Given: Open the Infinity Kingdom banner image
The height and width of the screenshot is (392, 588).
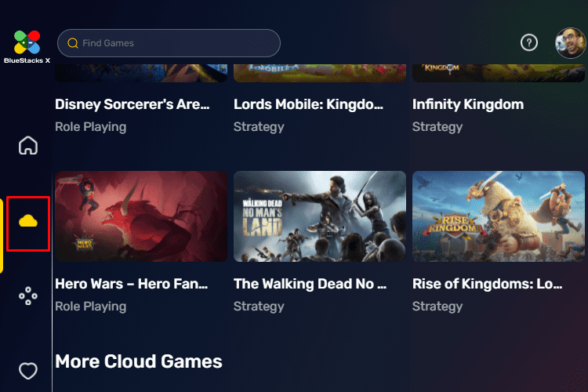Looking at the screenshot, I should tap(499, 73).
